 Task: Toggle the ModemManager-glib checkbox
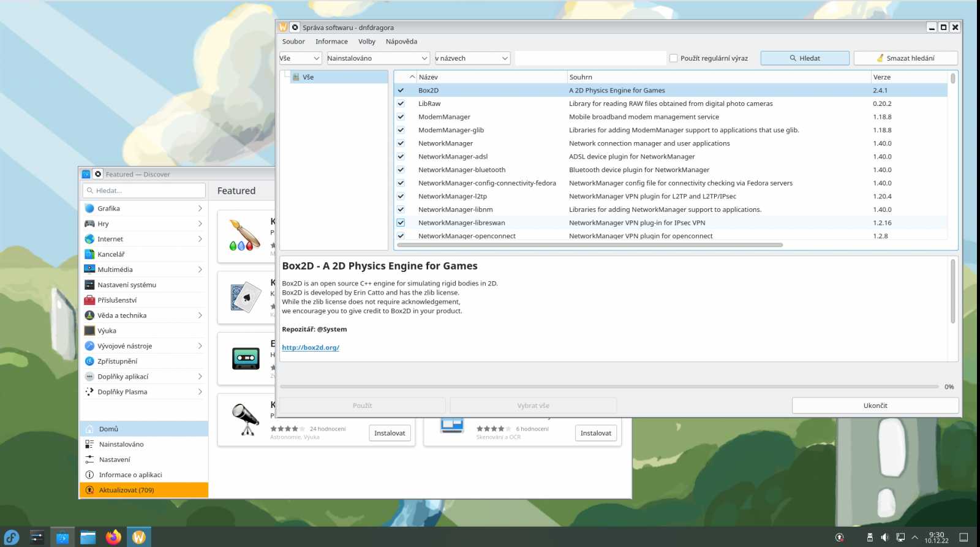click(x=401, y=130)
